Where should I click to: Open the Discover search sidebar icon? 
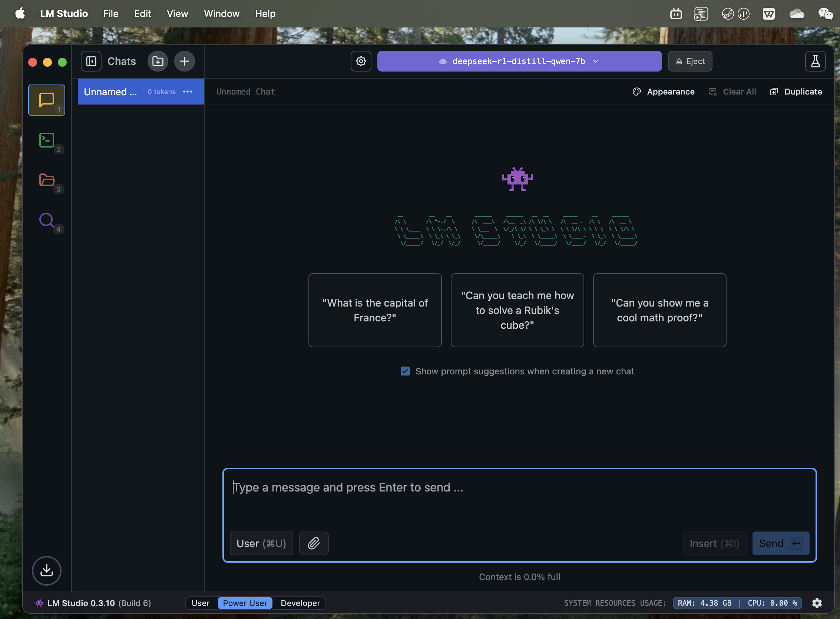point(46,220)
